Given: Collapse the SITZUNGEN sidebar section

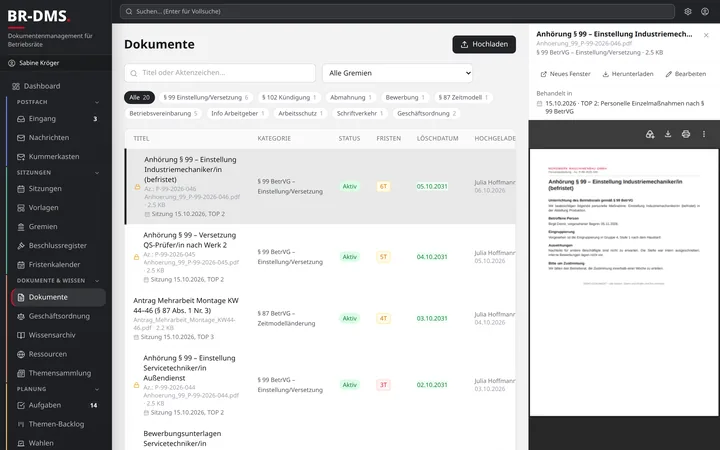Looking at the screenshot, I should tap(97, 173).
